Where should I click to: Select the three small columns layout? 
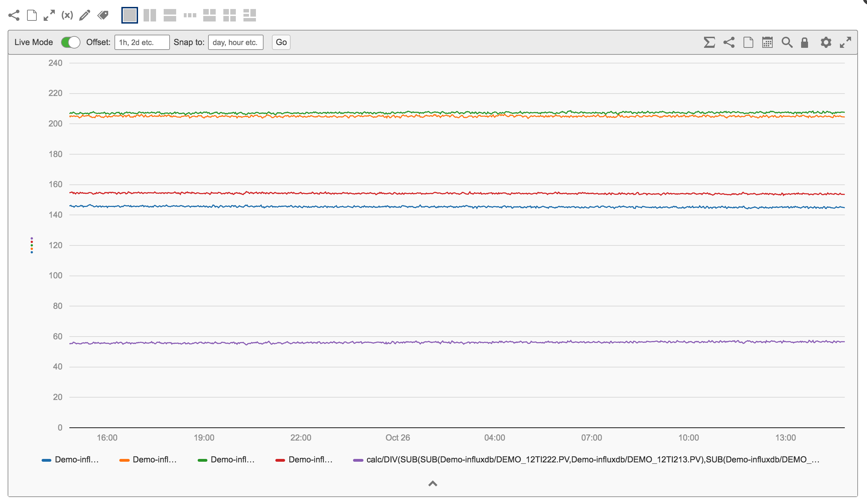[190, 15]
